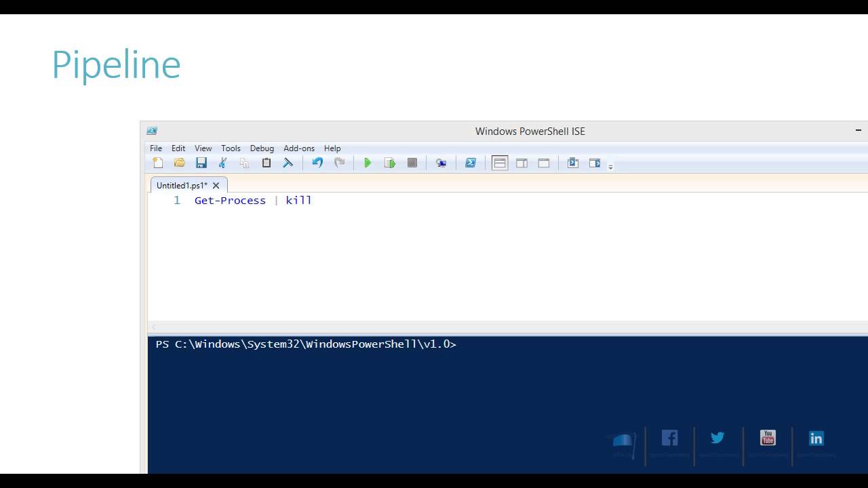
Task: Show the script pane on top
Action: [x=500, y=163]
